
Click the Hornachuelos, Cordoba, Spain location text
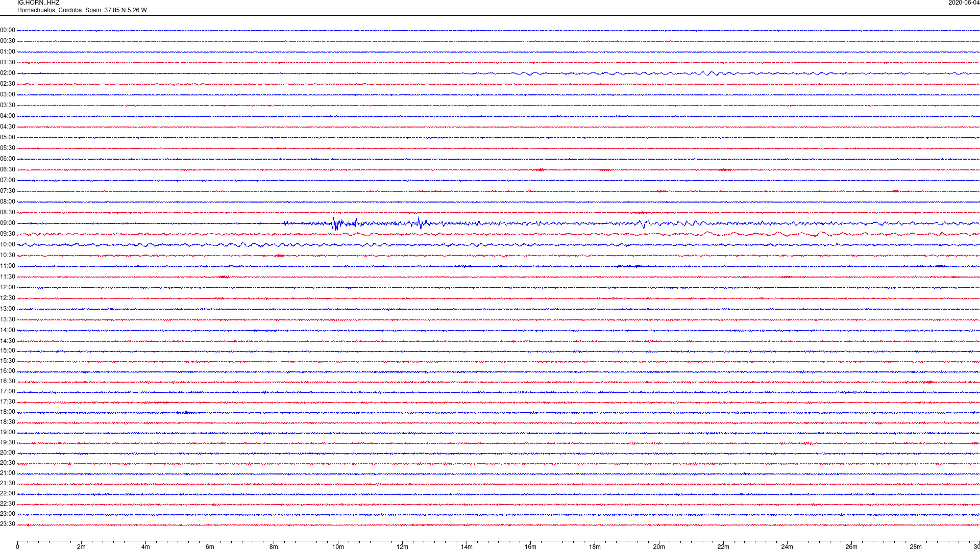point(59,10)
